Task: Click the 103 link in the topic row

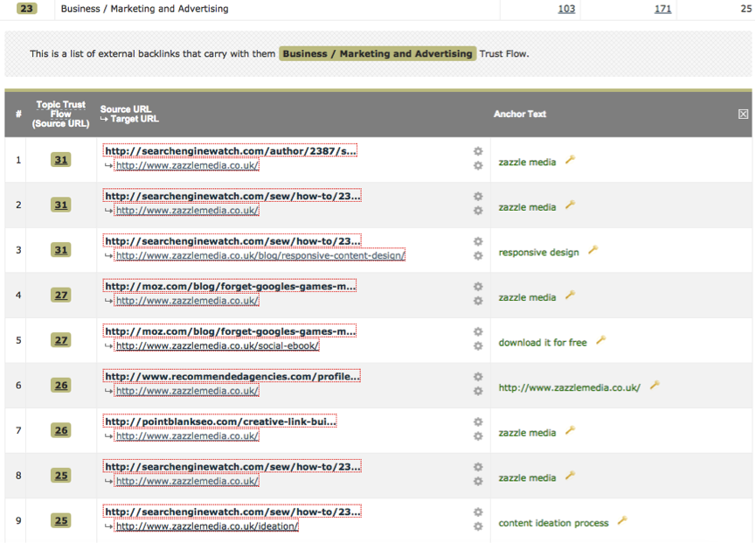Action: click(566, 9)
